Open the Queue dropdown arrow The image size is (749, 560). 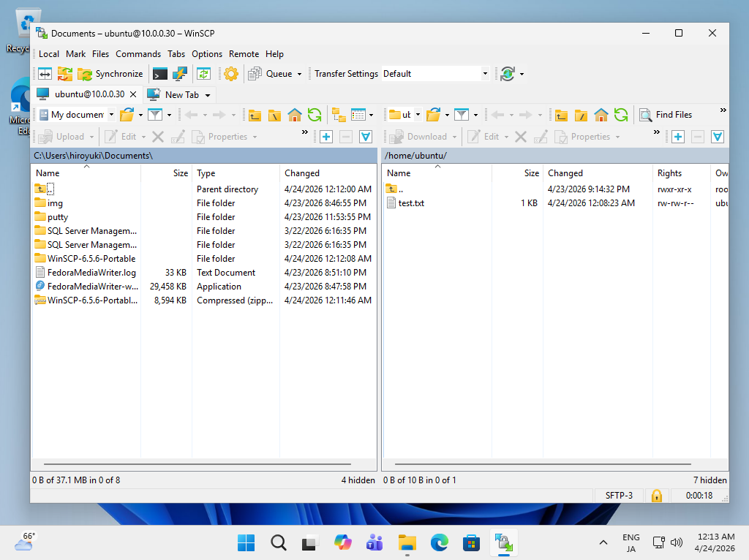(x=299, y=74)
